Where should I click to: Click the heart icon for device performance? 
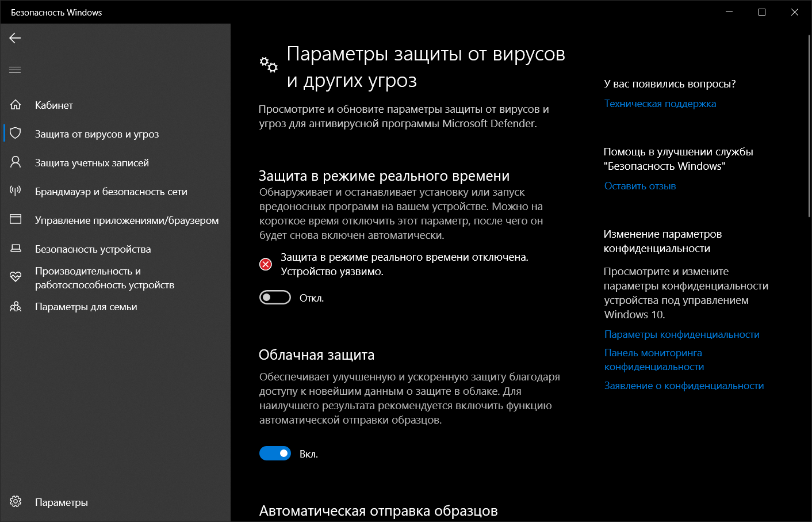click(x=16, y=277)
